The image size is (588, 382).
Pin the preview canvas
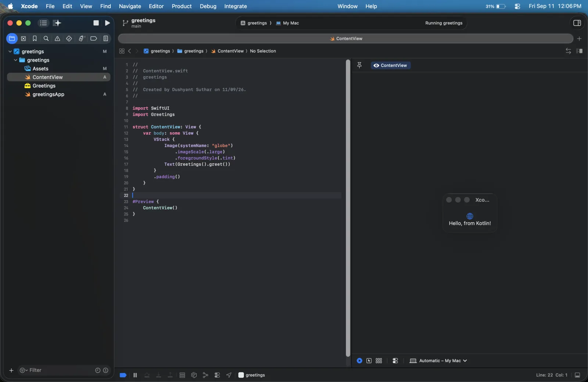point(360,65)
